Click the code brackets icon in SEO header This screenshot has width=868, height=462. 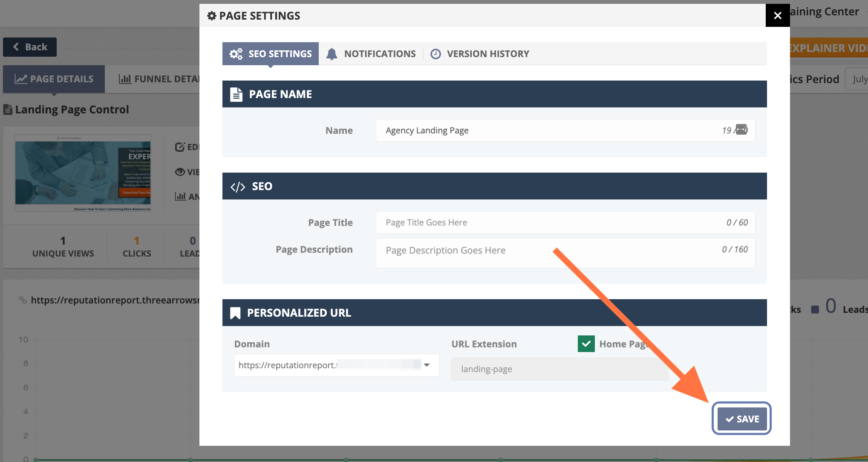point(238,187)
